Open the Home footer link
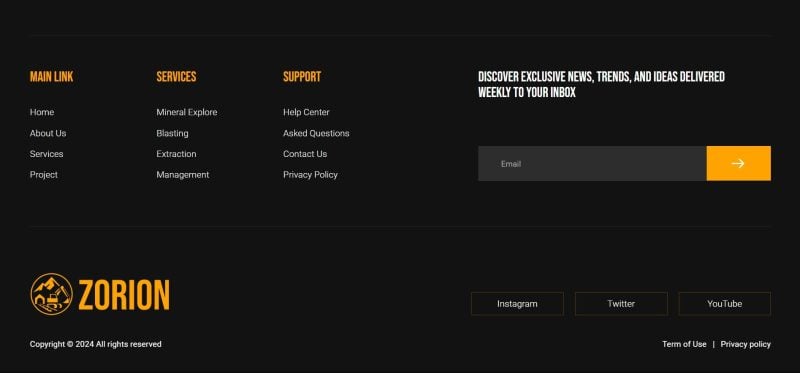 click(42, 112)
